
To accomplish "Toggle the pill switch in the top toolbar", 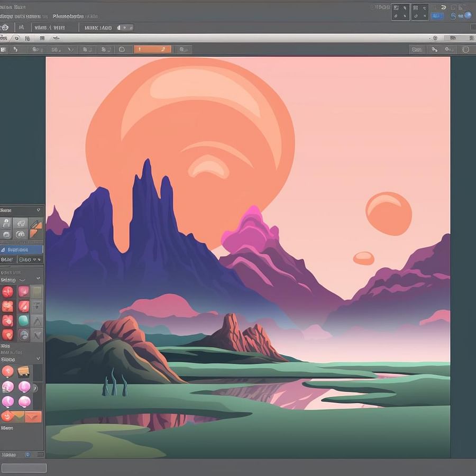I will click(x=125, y=28).
